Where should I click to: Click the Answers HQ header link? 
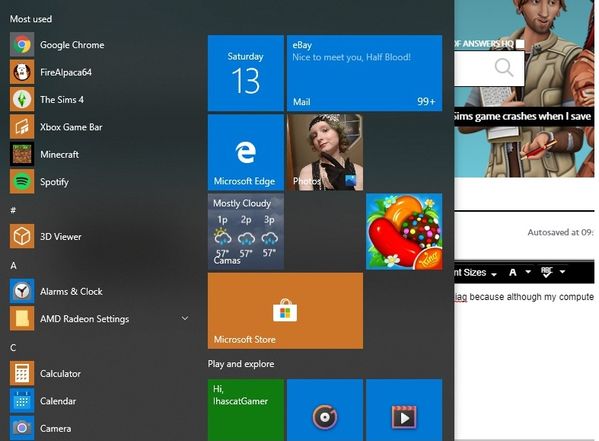pos(484,44)
